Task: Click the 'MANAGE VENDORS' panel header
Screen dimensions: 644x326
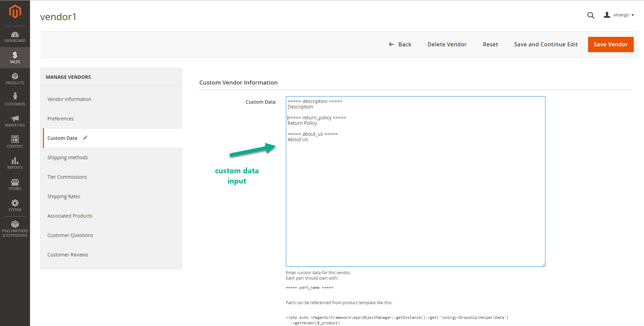Action: coord(68,77)
